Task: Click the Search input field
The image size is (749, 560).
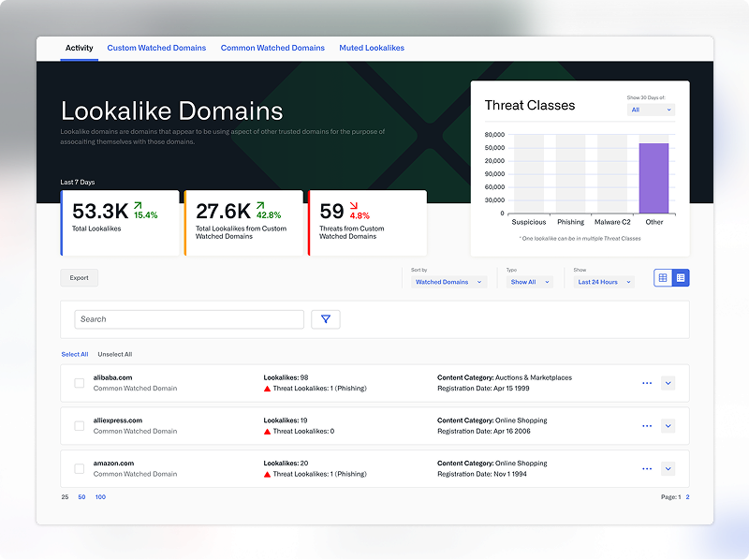Action: pyautogui.click(x=189, y=319)
